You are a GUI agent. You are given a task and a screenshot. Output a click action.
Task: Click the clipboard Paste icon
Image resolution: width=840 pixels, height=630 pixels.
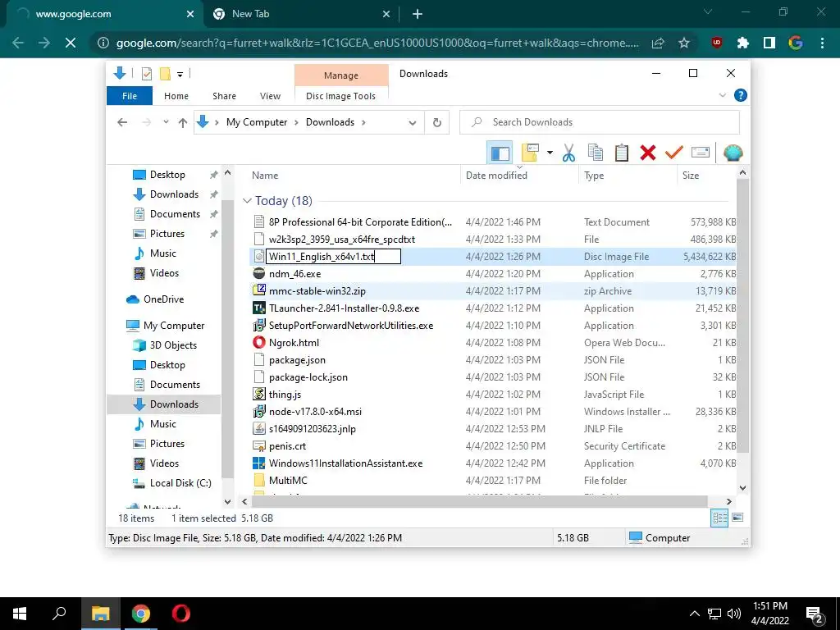[x=622, y=153]
